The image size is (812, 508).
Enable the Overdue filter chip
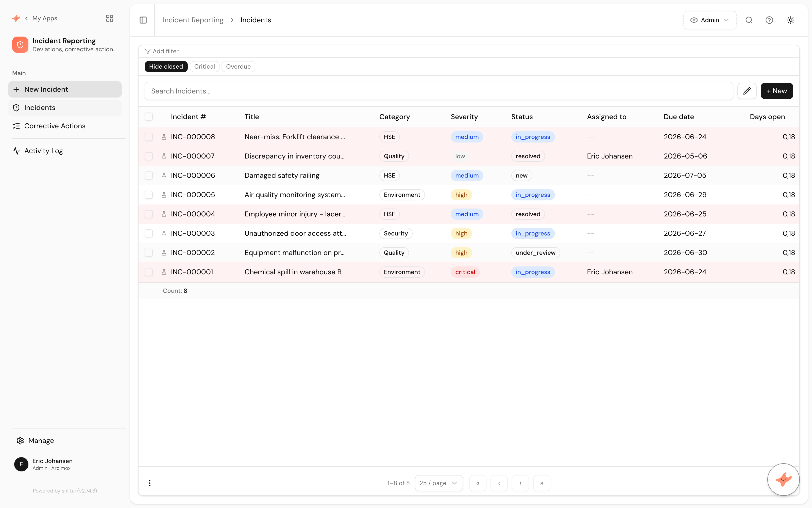[238, 67]
